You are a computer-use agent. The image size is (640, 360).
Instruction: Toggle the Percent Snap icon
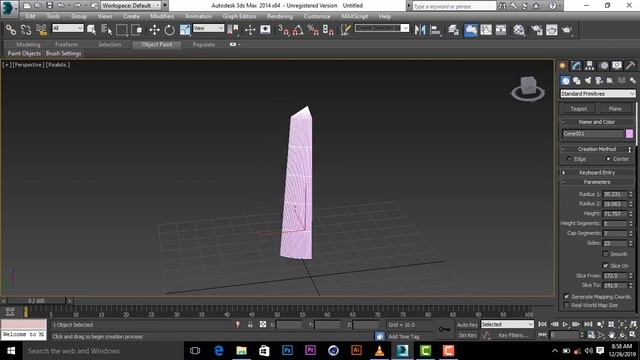[x=313, y=30]
